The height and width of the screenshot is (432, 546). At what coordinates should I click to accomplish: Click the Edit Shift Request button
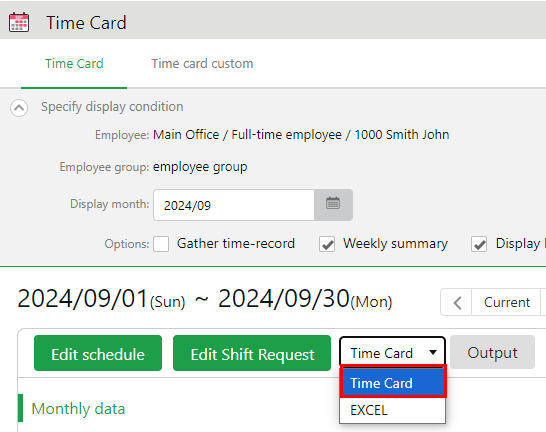point(252,353)
